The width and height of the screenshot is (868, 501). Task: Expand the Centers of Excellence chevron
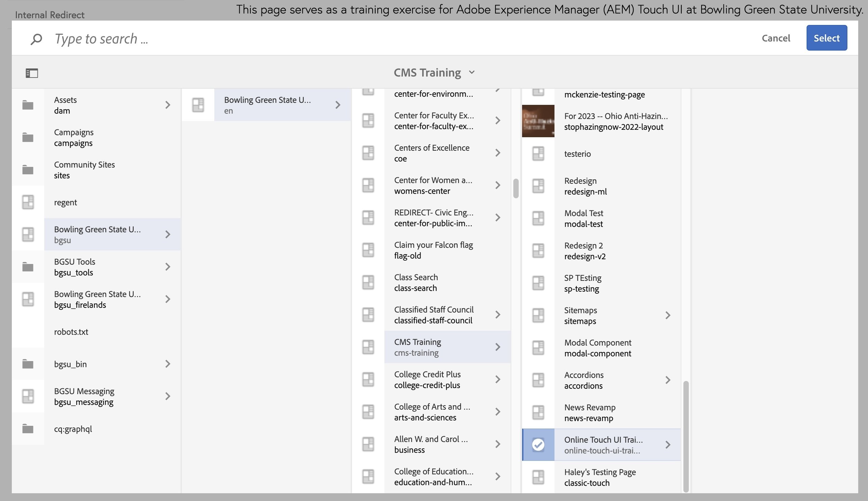point(498,153)
